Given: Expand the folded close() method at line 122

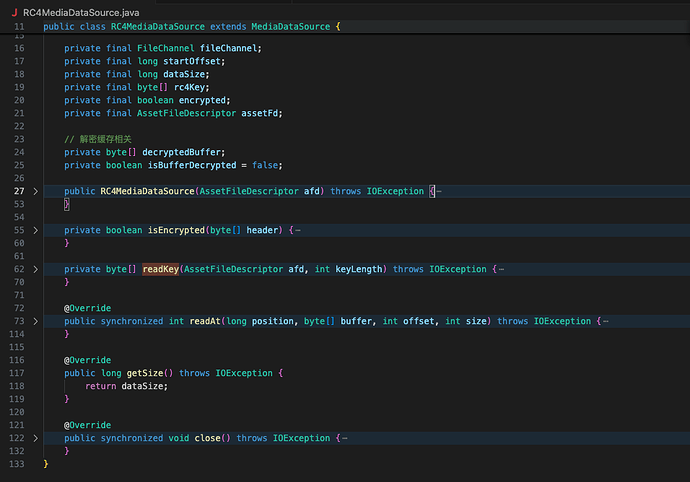Looking at the screenshot, I should [x=36, y=438].
